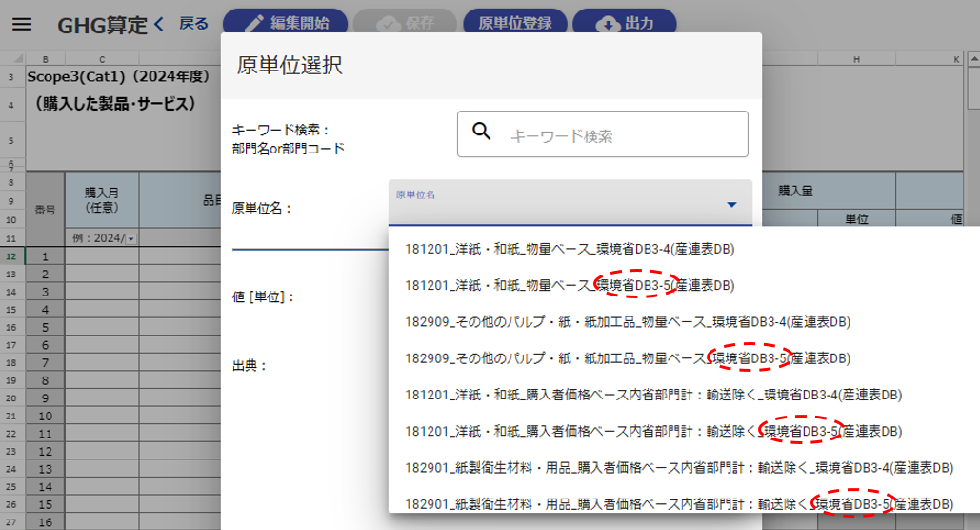Screen dimensions: 980x530
Task: Pick 181201 洋紙・和紙 購入者価格ベース DB3-4
Action: pyautogui.click(x=652, y=395)
